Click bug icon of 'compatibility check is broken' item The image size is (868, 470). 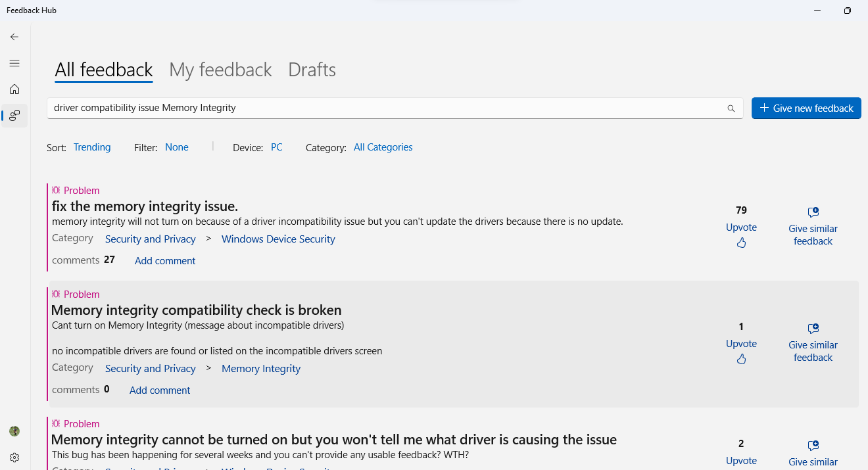pyautogui.click(x=56, y=294)
